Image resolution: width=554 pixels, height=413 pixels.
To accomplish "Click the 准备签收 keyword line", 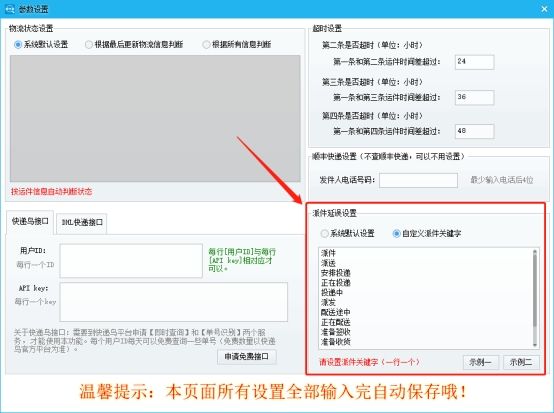I will click(336, 332).
